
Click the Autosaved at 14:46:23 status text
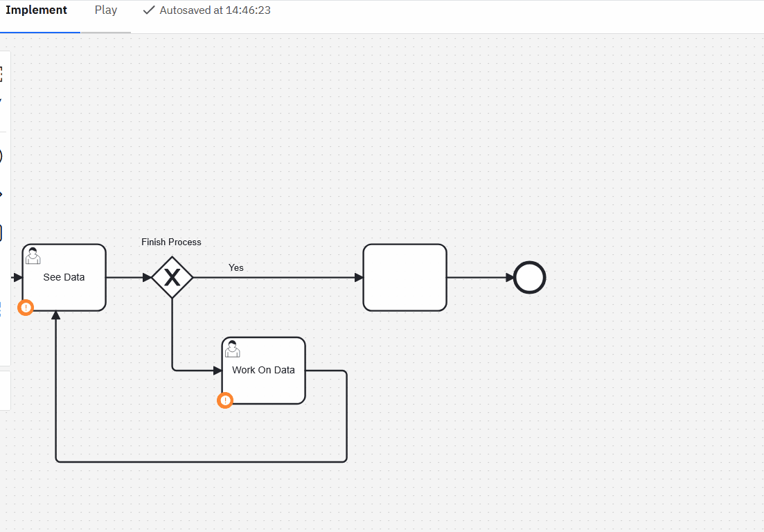[x=215, y=10]
